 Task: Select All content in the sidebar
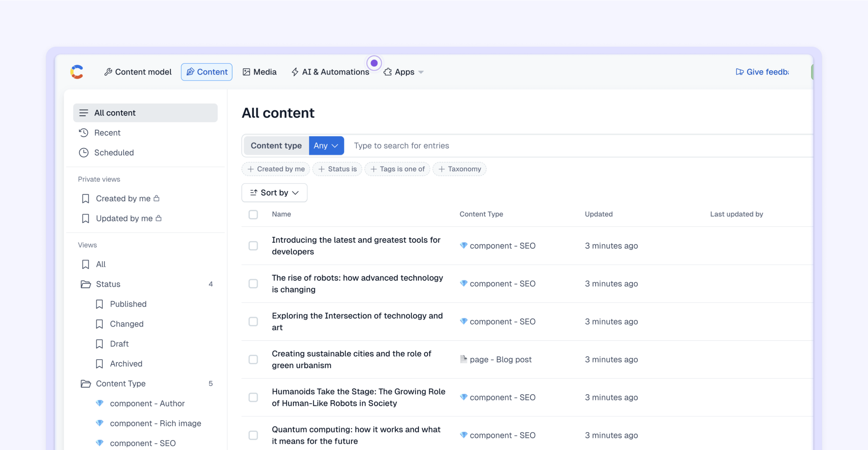(x=145, y=113)
